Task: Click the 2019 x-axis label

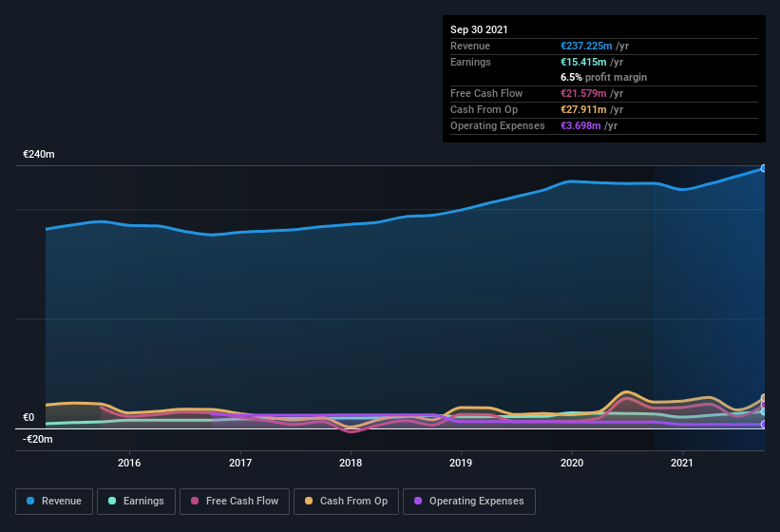Action: point(461,463)
